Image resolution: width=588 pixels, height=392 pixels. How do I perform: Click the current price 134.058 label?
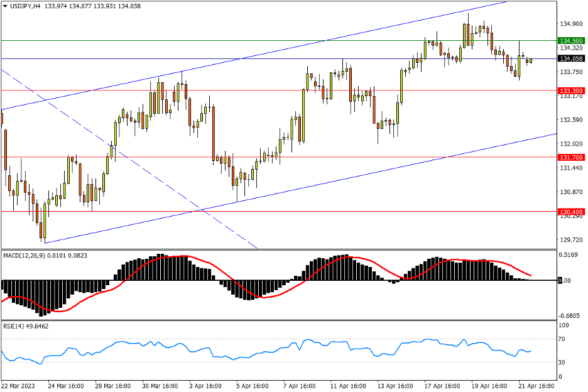click(x=571, y=59)
